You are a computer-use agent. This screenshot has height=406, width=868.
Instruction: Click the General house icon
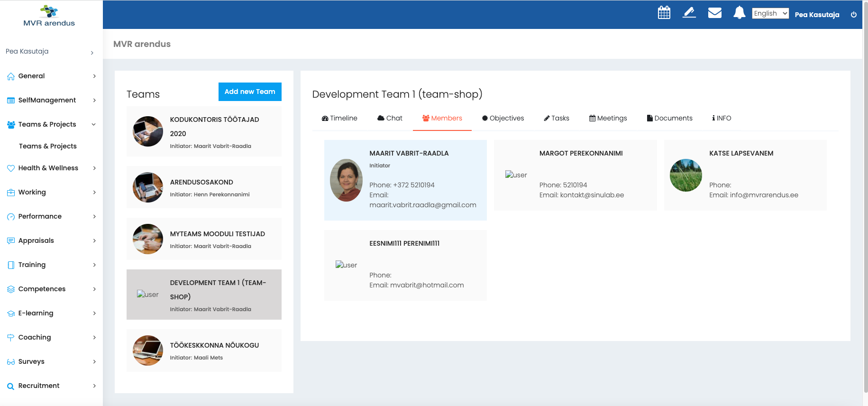click(x=11, y=76)
